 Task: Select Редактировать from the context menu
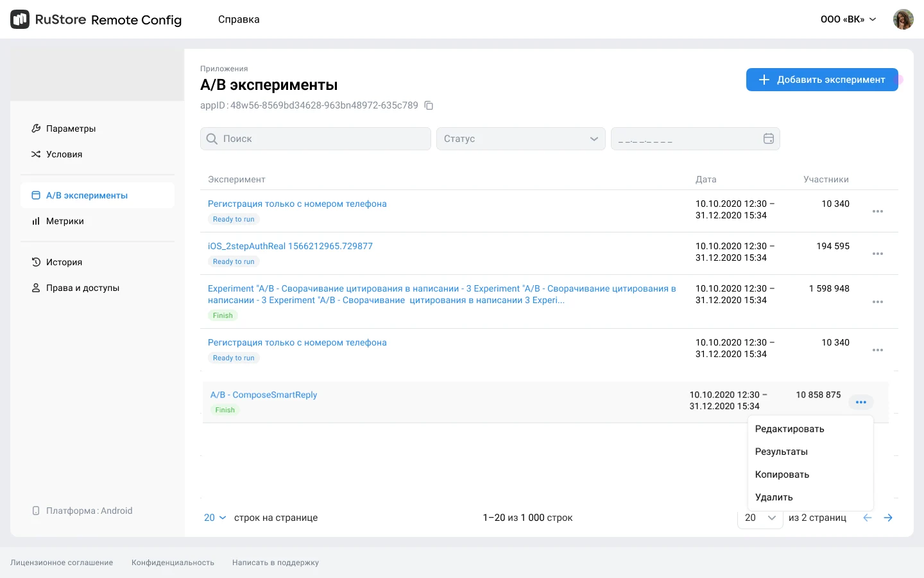coord(789,429)
